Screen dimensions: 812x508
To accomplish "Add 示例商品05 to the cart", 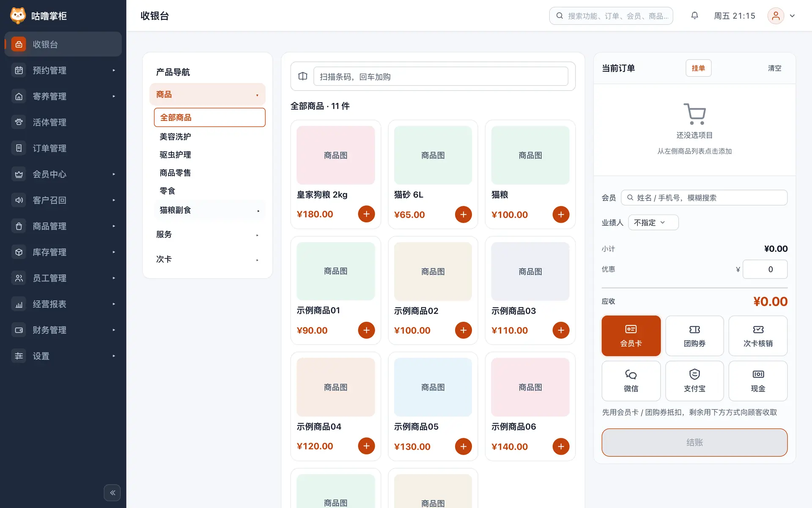I will click(464, 446).
